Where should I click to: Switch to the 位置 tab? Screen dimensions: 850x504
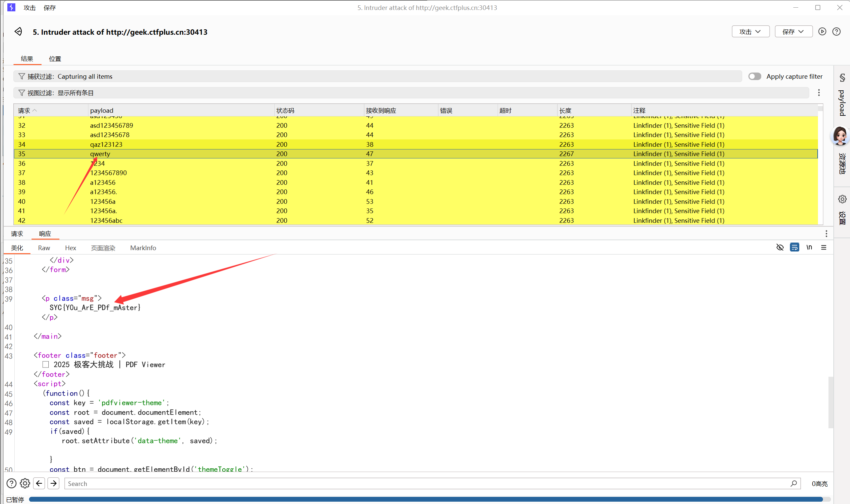[55, 59]
